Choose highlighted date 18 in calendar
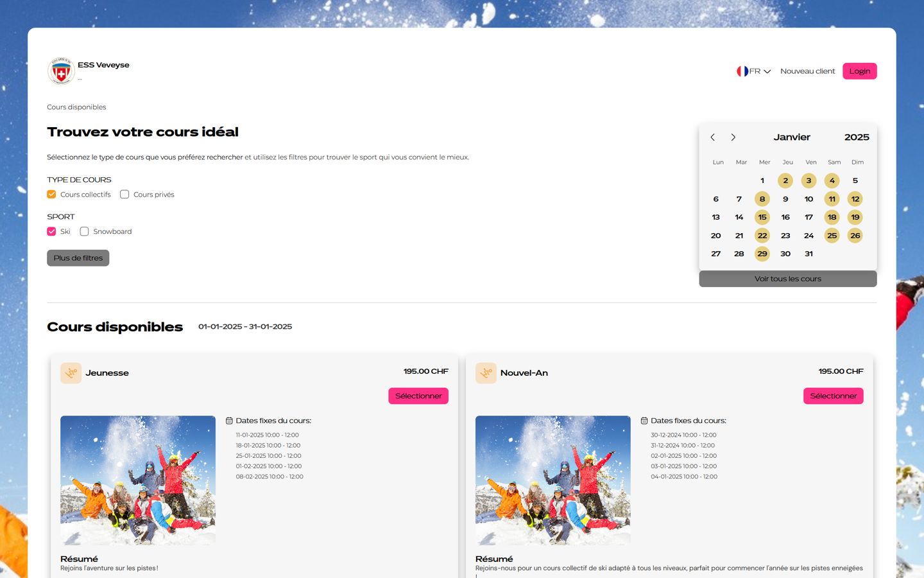The image size is (924, 578). click(832, 217)
